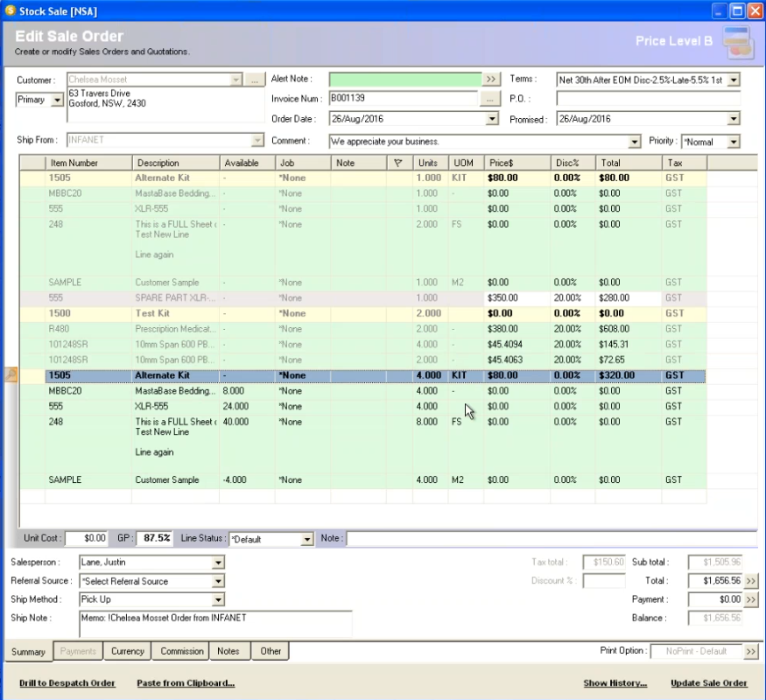Open the Priority dropdown
Screen dimensions: 766x700
click(x=734, y=142)
